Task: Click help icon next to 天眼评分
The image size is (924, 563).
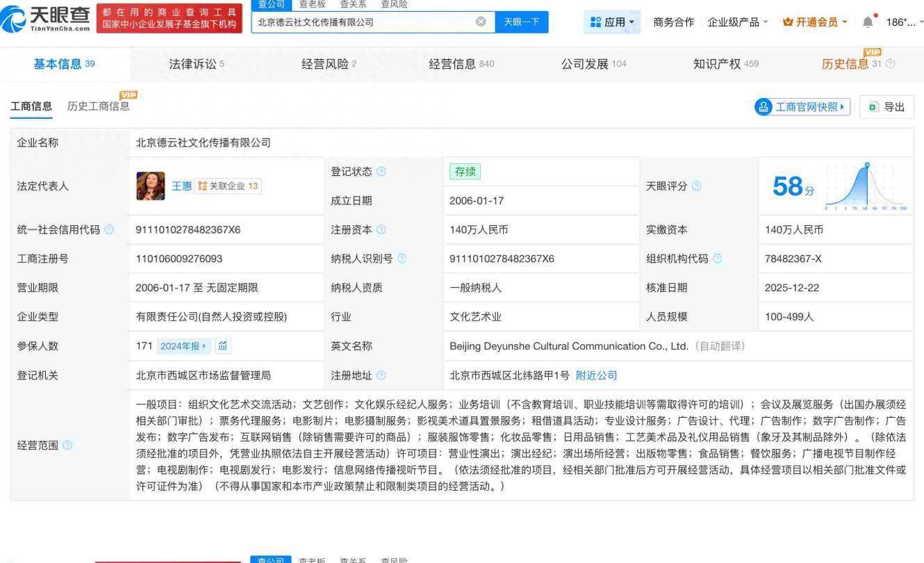Action: click(697, 186)
